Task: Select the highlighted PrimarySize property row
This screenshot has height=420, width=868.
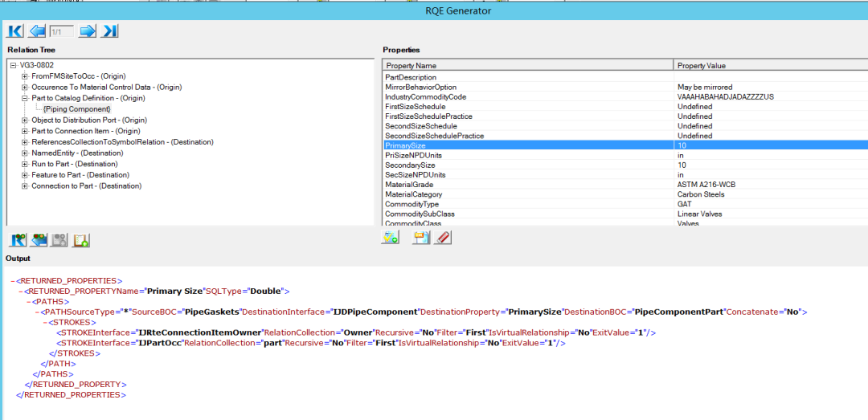Action: [x=625, y=145]
